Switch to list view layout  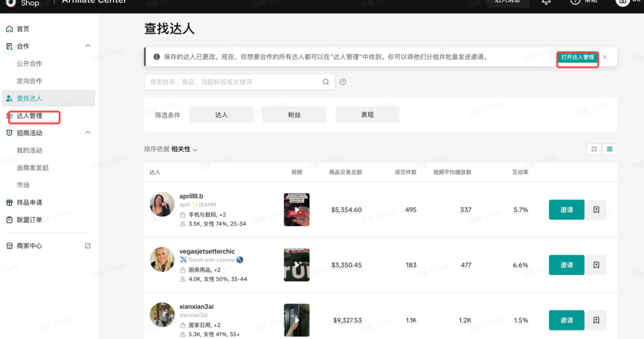609,149
